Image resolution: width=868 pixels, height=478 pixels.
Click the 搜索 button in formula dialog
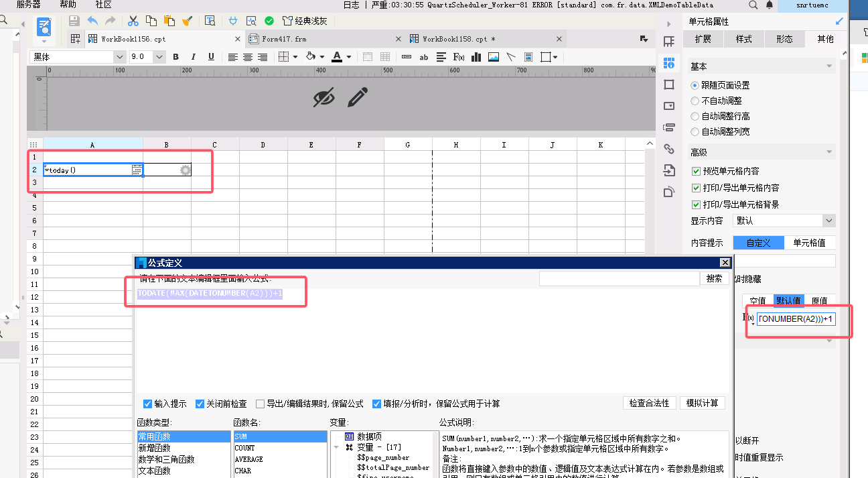(x=715, y=278)
